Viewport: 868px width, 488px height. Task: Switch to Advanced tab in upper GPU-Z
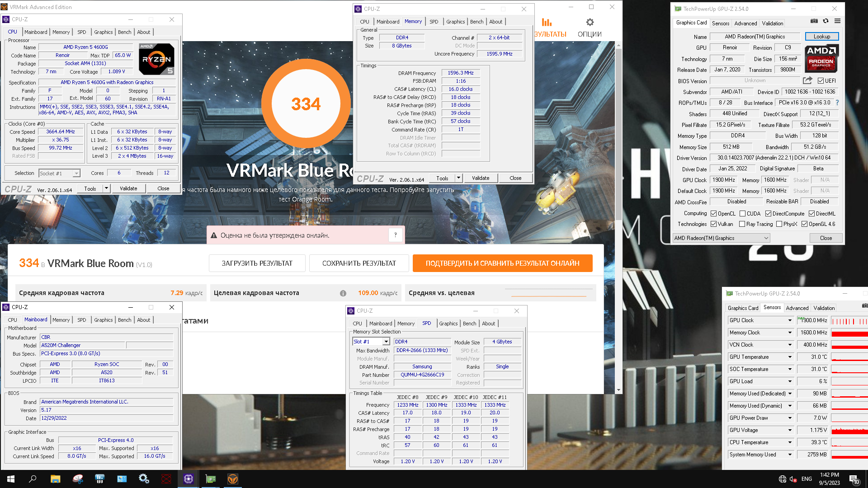pos(745,23)
